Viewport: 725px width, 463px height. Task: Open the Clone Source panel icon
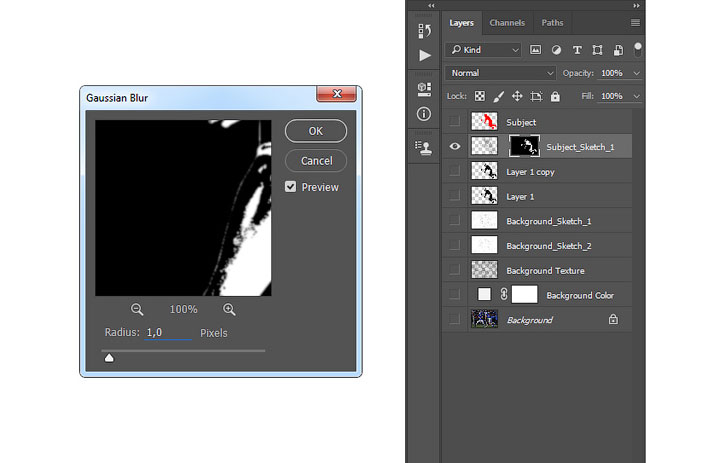424,148
